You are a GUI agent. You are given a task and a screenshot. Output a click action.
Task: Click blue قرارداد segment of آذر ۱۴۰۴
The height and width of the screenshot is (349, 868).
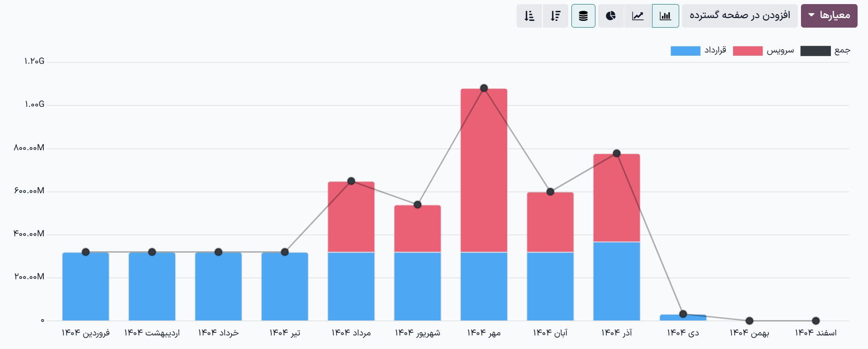(x=617, y=281)
